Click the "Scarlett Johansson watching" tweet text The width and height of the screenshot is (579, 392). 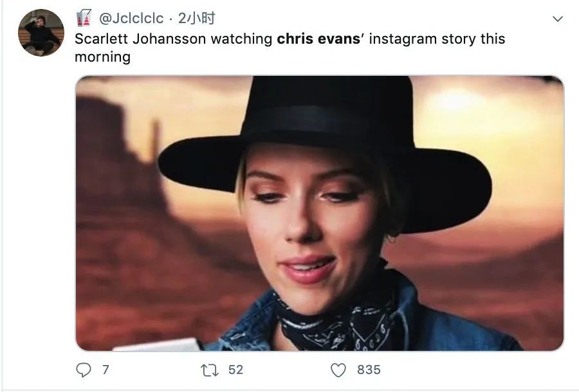(174, 39)
